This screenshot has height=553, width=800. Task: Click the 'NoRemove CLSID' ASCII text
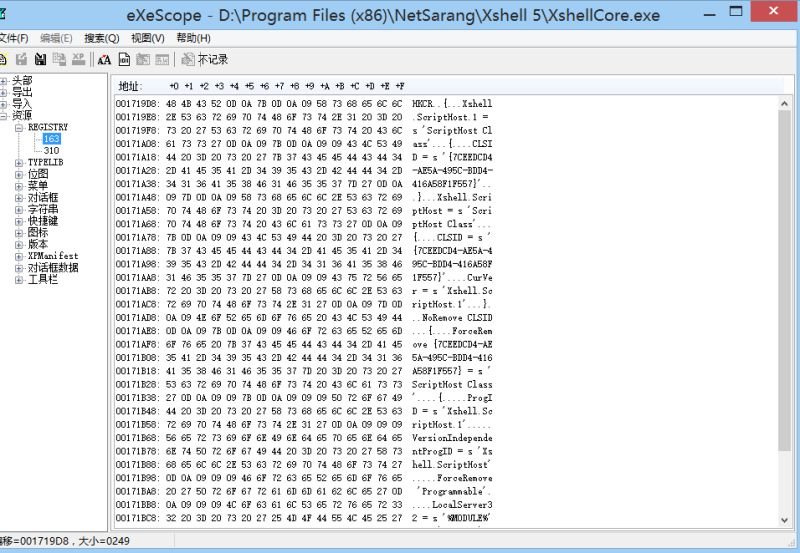[457, 317]
